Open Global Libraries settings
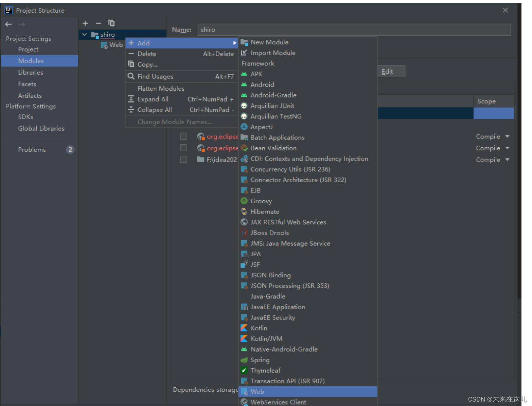 tap(40, 128)
